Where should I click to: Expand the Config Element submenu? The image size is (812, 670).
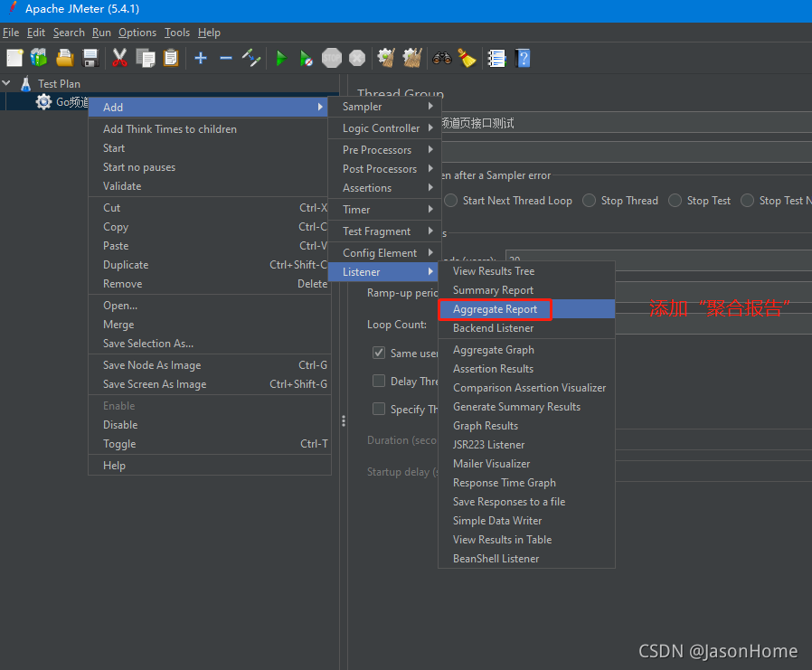click(385, 252)
